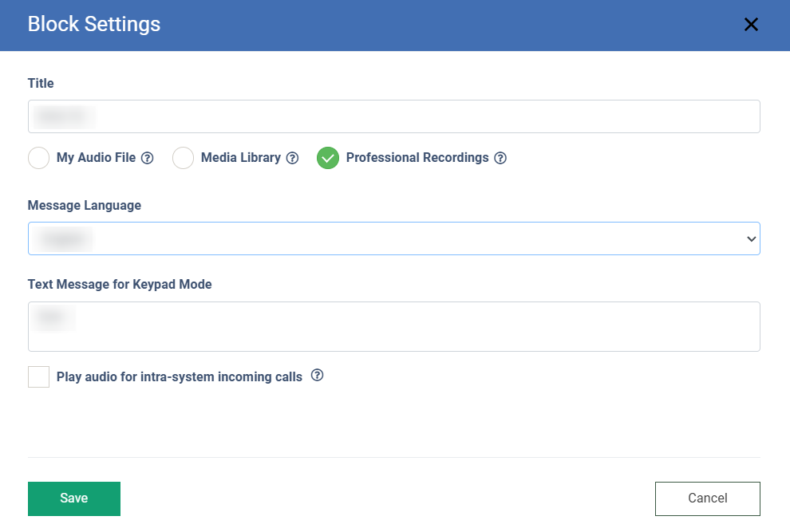Focus the Title input field
790x532 pixels.
(x=393, y=116)
